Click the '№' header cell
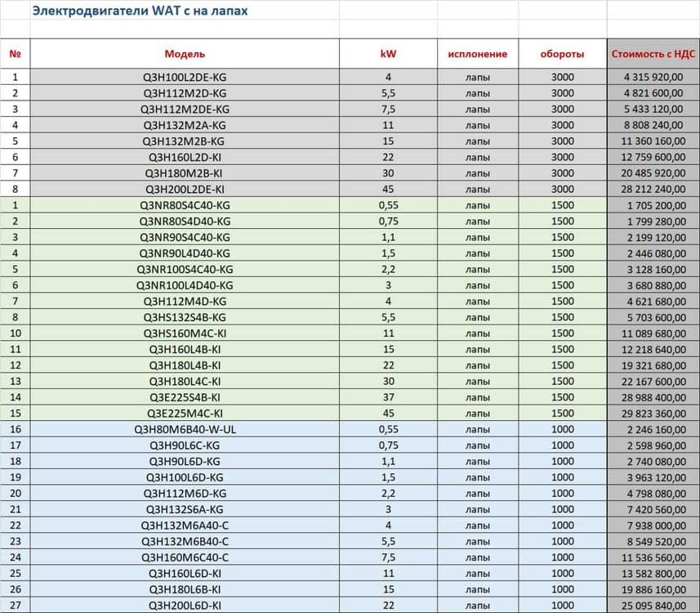This screenshot has width=700, height=613. [x=16, y=54]
